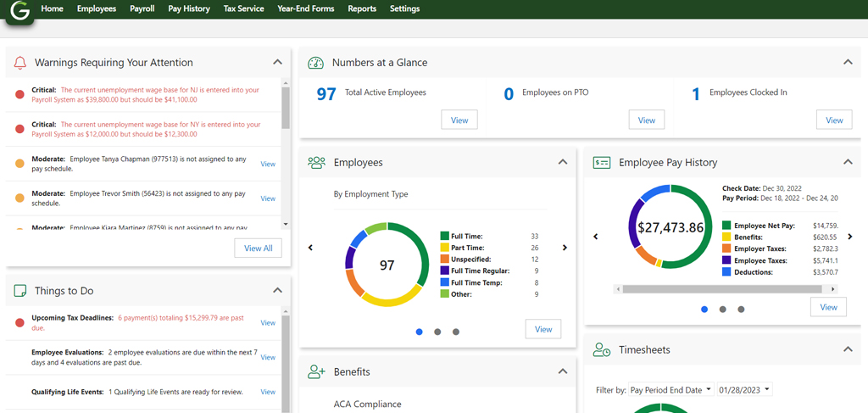Click the Timesheets clock icon
Viewport: 868px width, 413px height.
pyautogui.click(x=602, y=349)
